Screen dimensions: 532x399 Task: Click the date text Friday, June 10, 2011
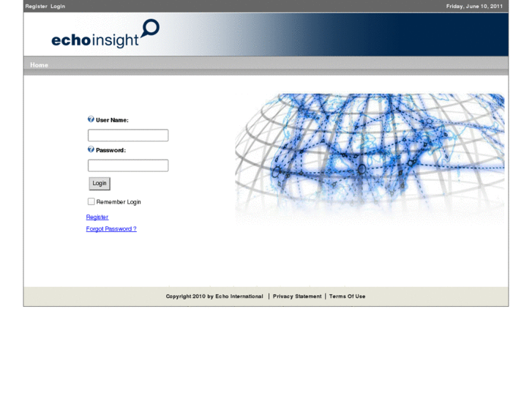(474, 7)
